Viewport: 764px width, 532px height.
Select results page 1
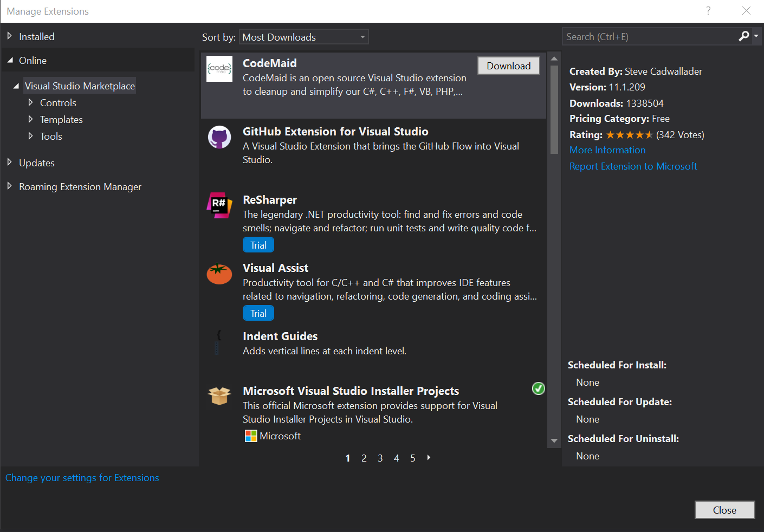[x=348, y=458]
